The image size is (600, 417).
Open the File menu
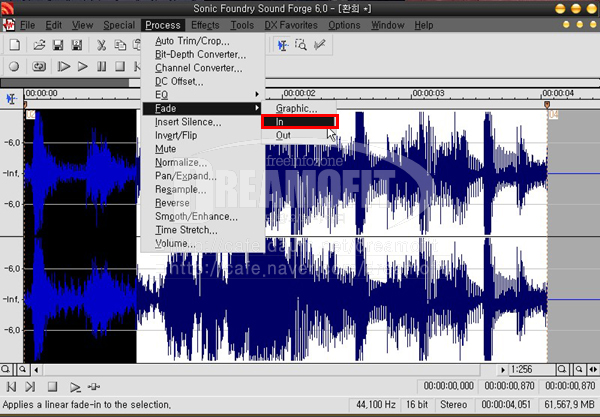point(28,25)
